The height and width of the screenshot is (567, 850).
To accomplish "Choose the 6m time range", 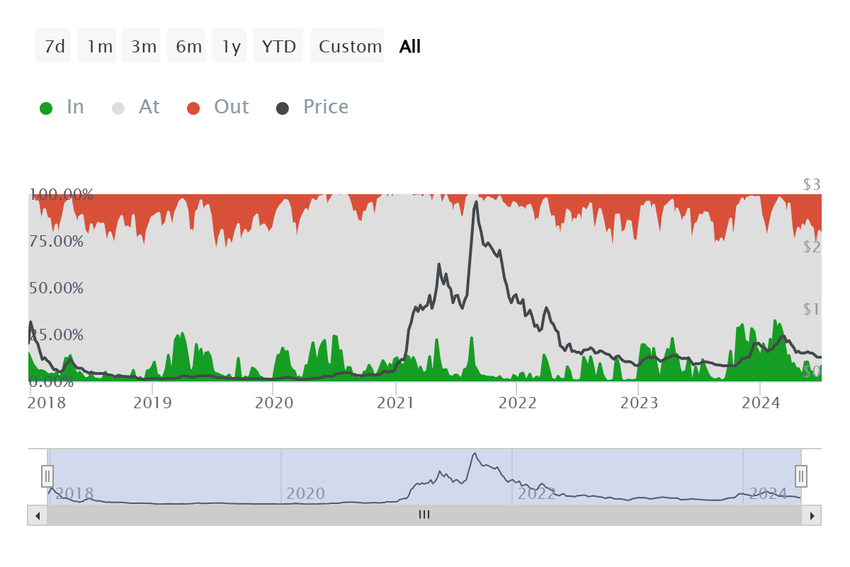I will pyautogui.click(x=186, y=46).
